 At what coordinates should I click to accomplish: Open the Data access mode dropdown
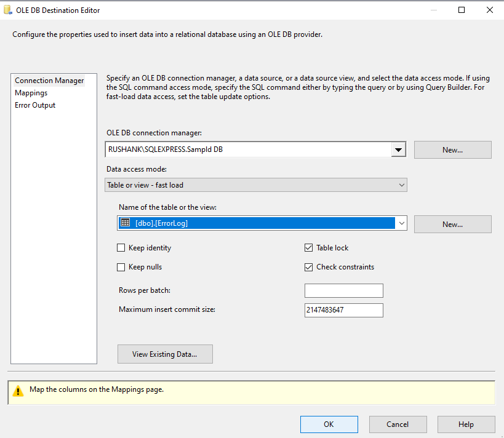256,185
